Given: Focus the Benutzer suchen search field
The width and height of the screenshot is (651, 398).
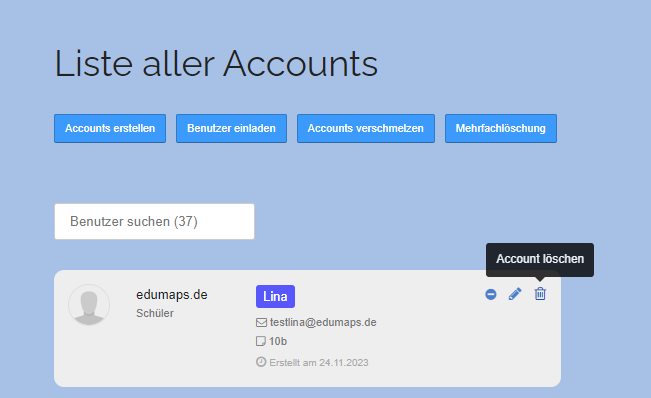Looking at the screenshot, I should tap(154, 221).
